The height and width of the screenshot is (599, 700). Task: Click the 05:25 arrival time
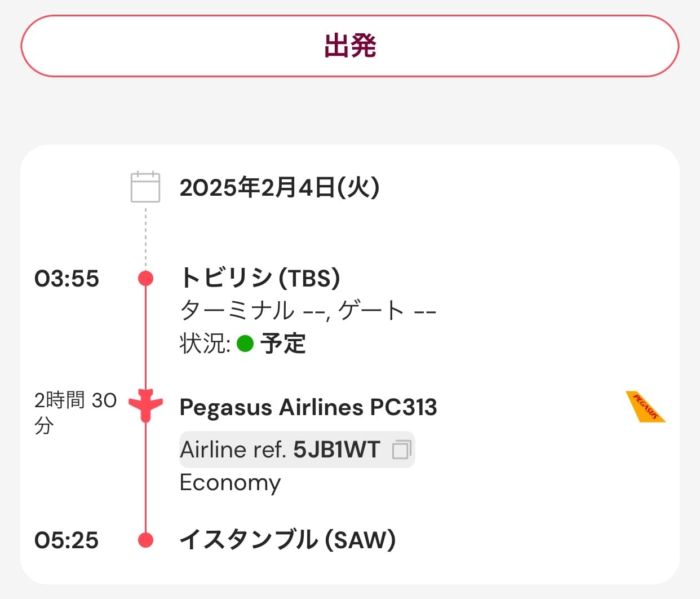pyautogui.click(x=67, y=540)
